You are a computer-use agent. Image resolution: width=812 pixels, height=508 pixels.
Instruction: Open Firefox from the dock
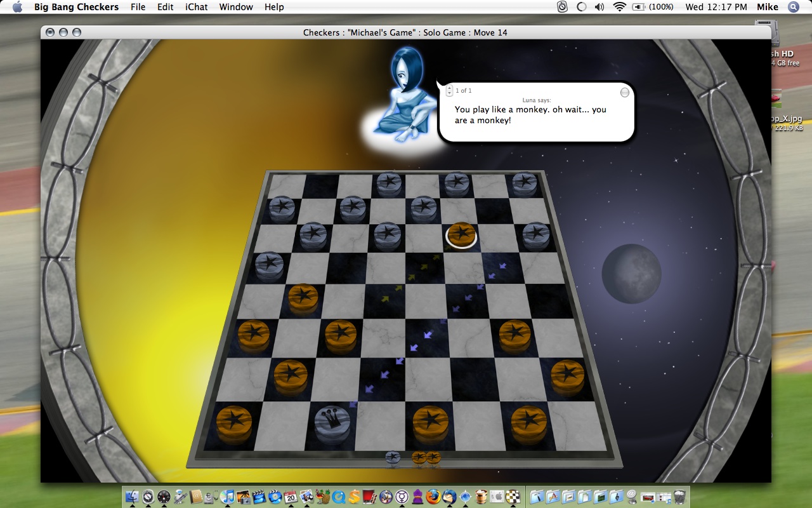tap(435, 497)
